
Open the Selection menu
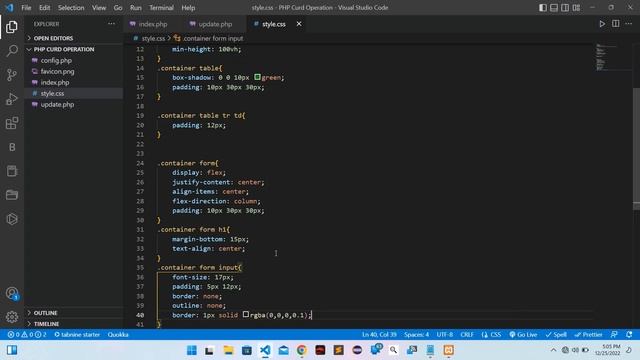click(x=71, y=8)
